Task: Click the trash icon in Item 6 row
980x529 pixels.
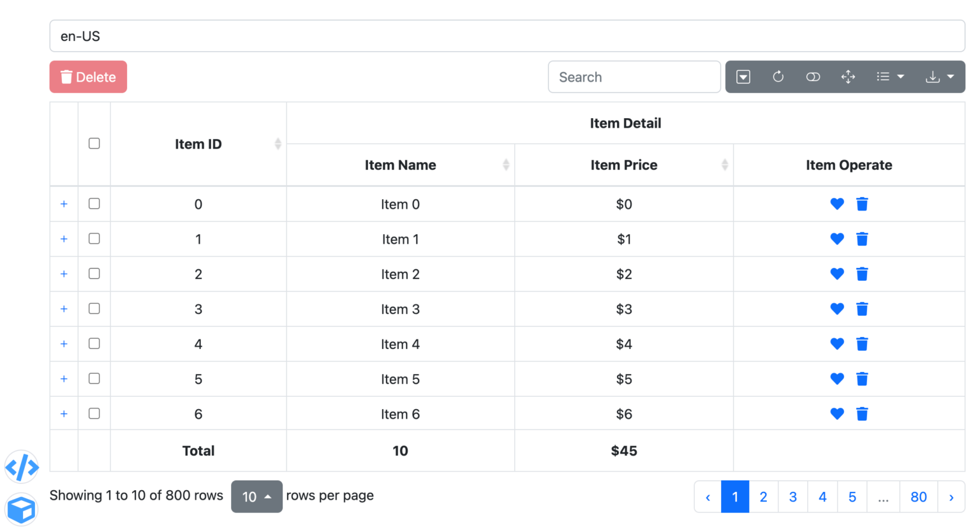Action: click(862, 414)
